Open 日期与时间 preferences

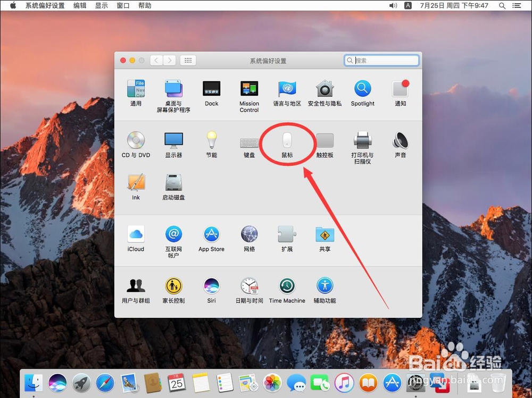[249, 291]
